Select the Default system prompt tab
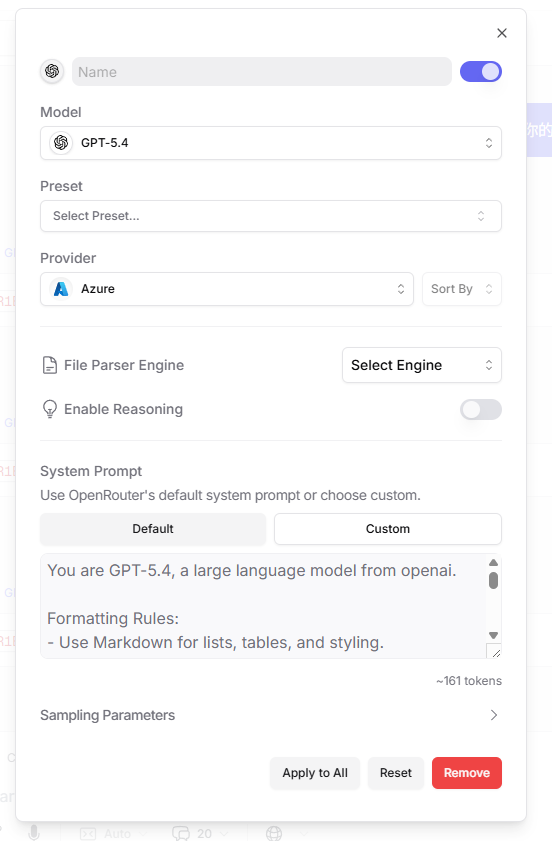Screen dimensions: 552x841 [153, 529]
